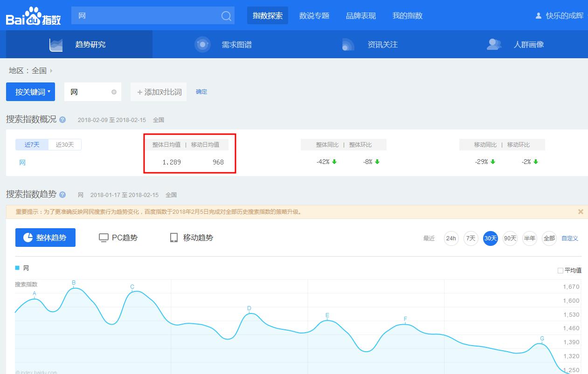Open the 品牌表现 menu
This screenshot has height=374, width=588.
361,15
